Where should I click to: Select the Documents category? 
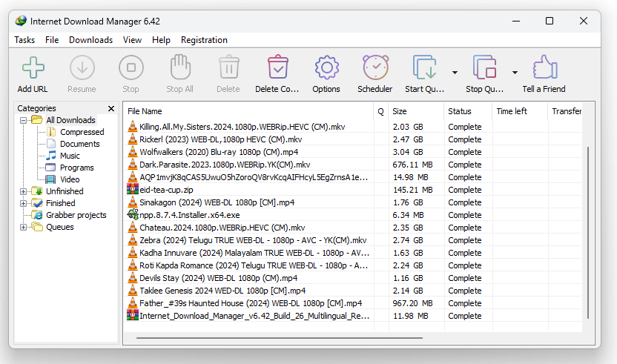tap(80, 144)
